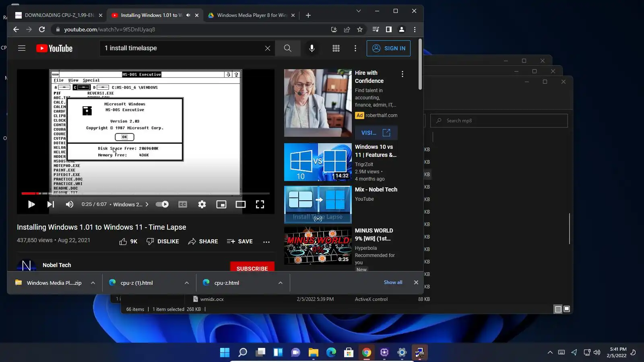Image resolution: width=644 pixels, height=362 pixels.
Task: Switch File Explorer to large icons view
Action: pos(567,309)
